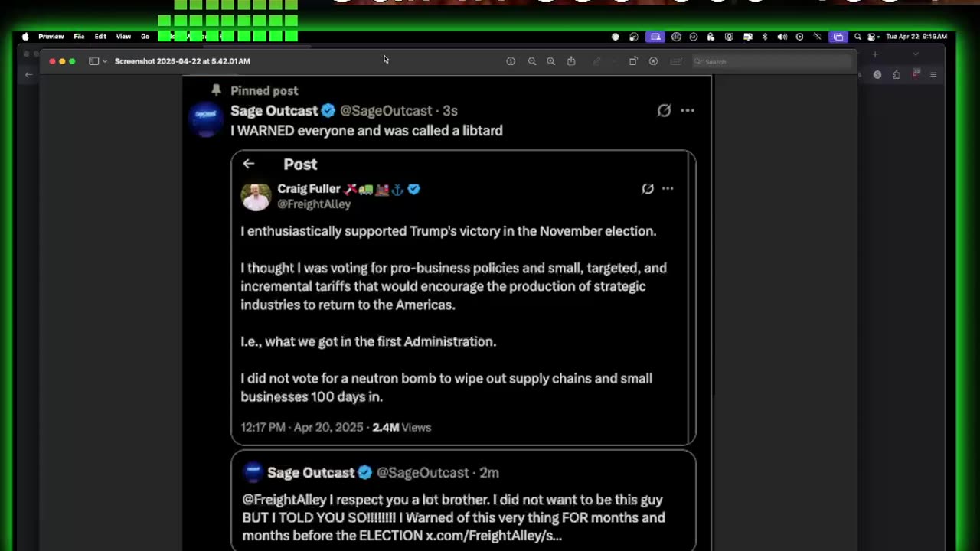
Task: Open the Share icon in Preview toolbar
Action: coord(571,61)
